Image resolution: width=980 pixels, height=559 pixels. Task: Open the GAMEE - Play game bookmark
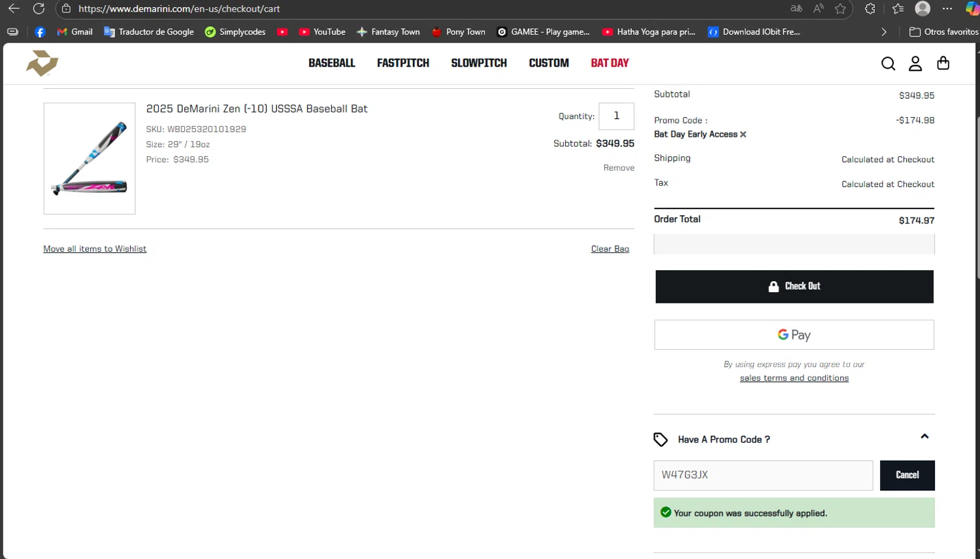tap(544, 32)
